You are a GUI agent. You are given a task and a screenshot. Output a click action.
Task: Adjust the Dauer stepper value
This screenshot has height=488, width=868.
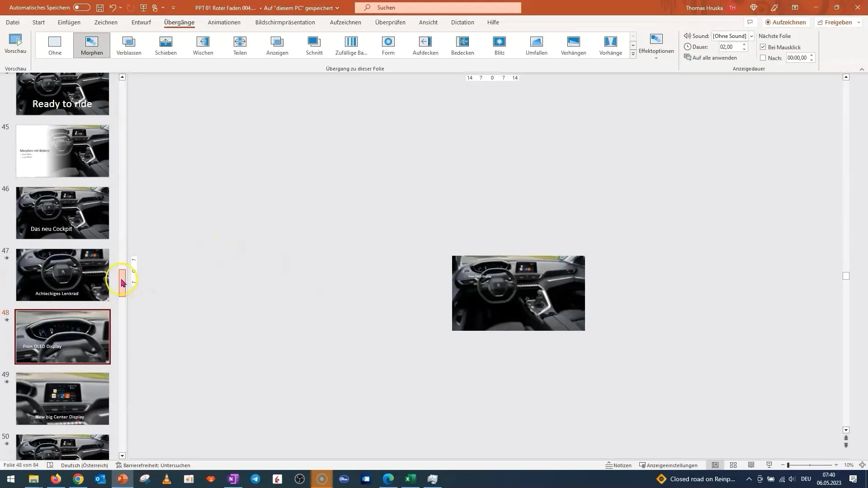point(745,47)
